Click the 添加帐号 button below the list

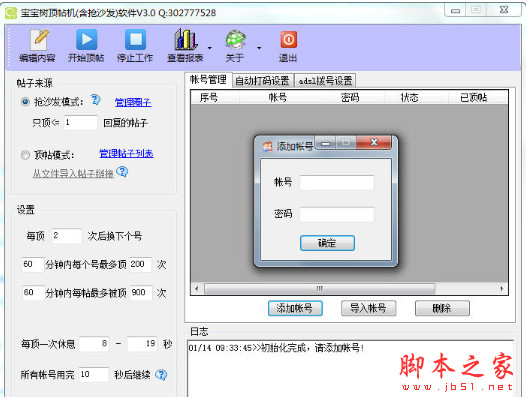coord(295,308)
